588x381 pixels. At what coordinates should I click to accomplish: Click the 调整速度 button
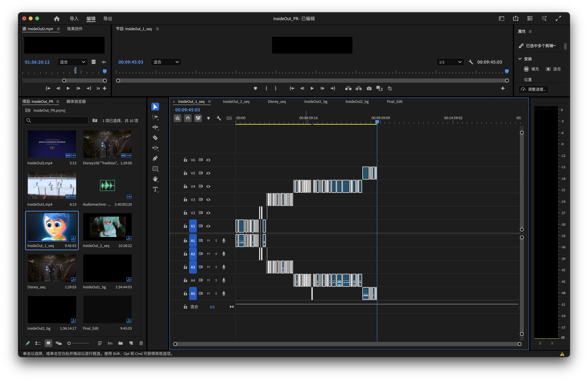[533, 89]
